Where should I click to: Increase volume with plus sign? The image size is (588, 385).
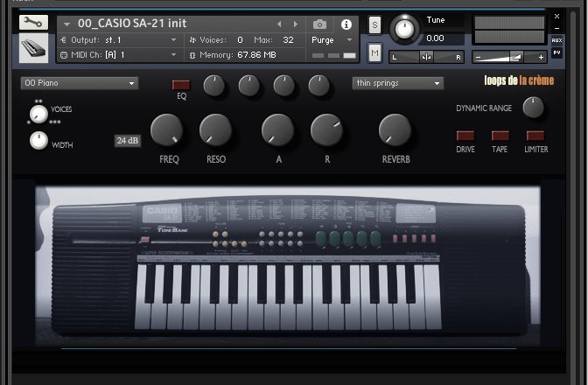click(x=541, y=58)
